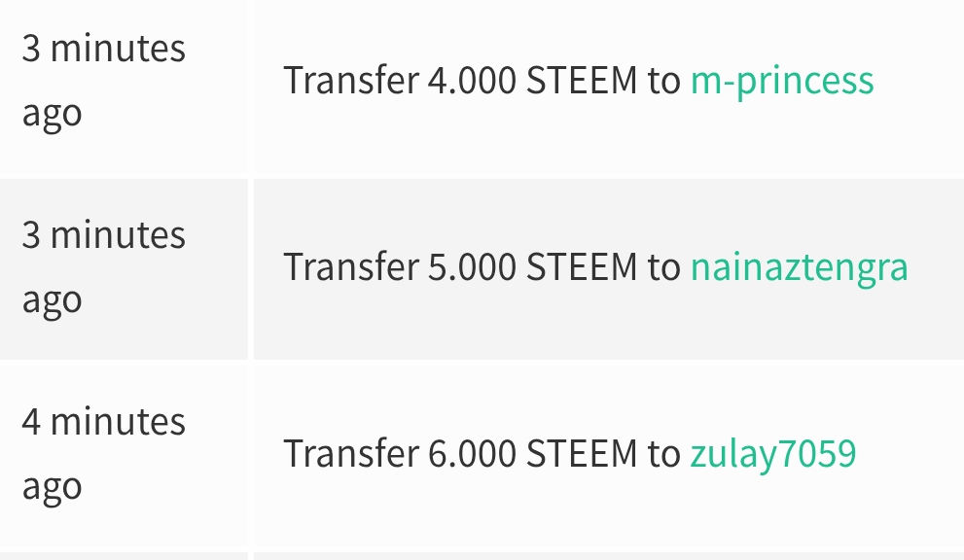Image resolution: width=964 pixels, height=560 pixels.
Task: Click the word 'to' before nainaztengra
Action: [x=664, y=268]
